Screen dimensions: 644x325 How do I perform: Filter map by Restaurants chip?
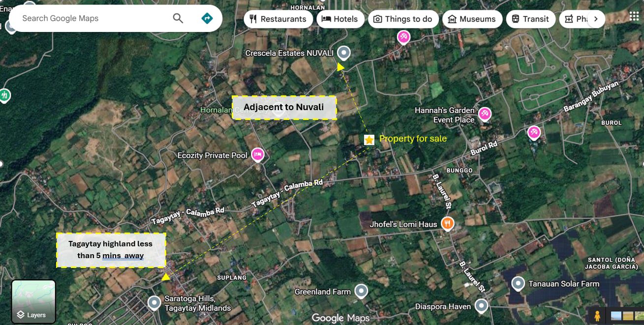pos(278,19)
